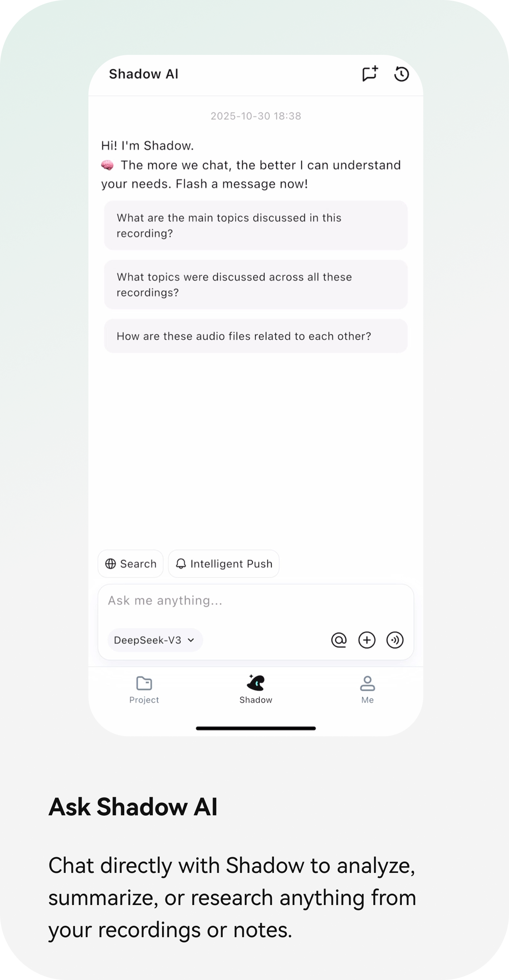
Task: Tap the bell icon on Intelligent Push
Action: 181,563
